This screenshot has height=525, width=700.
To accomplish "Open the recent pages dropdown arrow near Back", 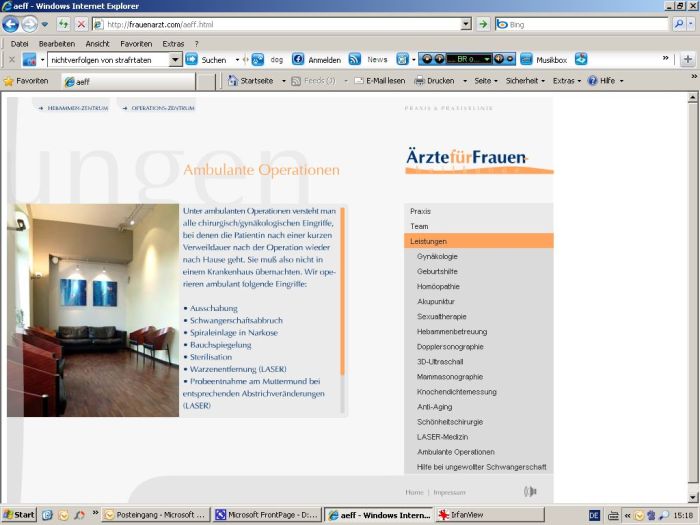I will (x=45, y=24).
